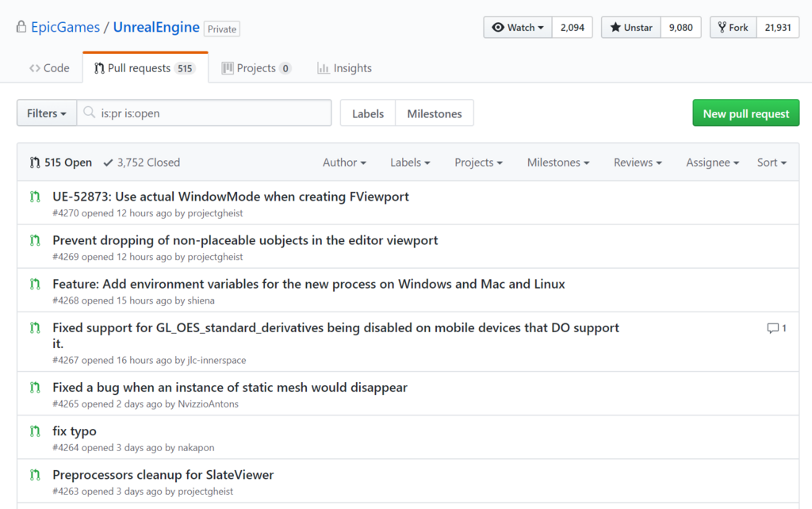Open the Insights tab
This screenshot has width=812, height=509.
(x=344, y=68)
